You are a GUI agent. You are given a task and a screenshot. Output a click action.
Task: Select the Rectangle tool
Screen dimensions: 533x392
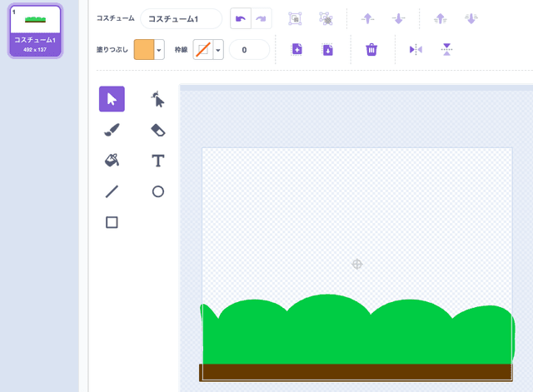[x=112, y=222]
